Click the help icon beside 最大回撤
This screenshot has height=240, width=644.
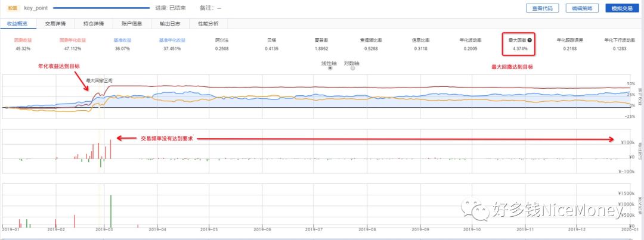pyautogui.click(x=530, y=40)
